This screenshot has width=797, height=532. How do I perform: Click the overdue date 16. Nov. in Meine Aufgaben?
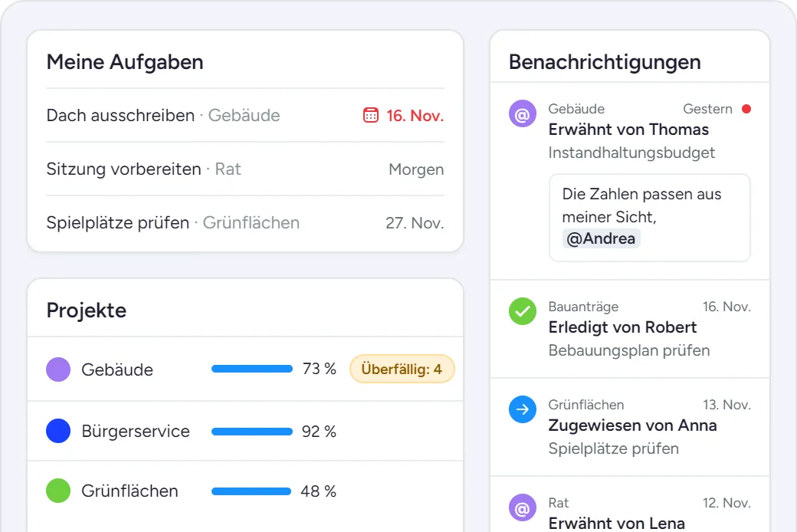click(x=415, y=116)
